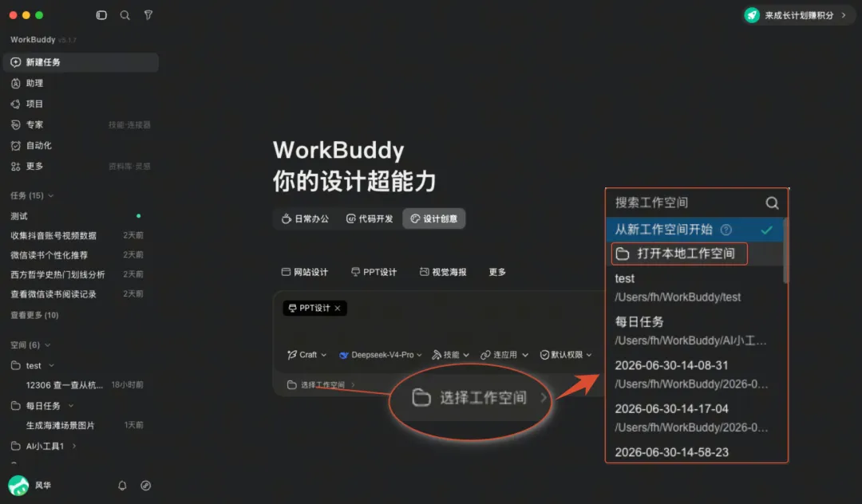Open the 测试 task

click(77, 216)
